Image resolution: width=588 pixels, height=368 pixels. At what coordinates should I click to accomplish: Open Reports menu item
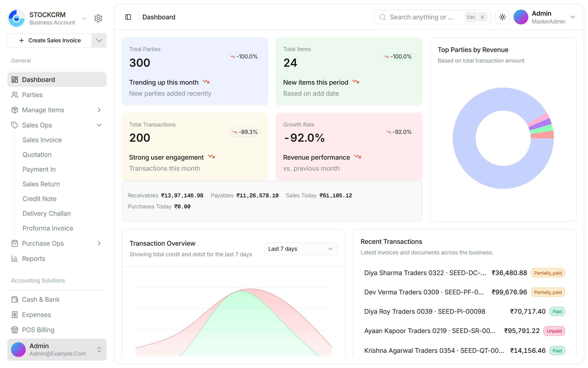coord(57,259)
